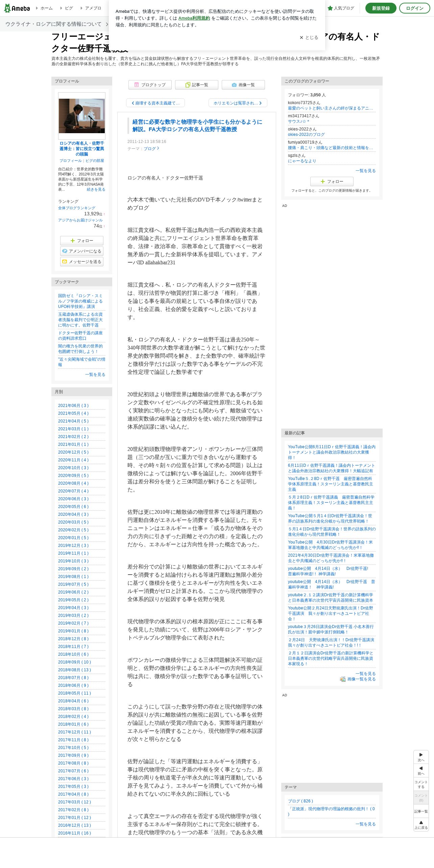This screenshot has width=434, height=868.
Task: Open bookmark 闇の権力を民衆の世界的包囲網で打倒しよう
Action: [80, 349]
